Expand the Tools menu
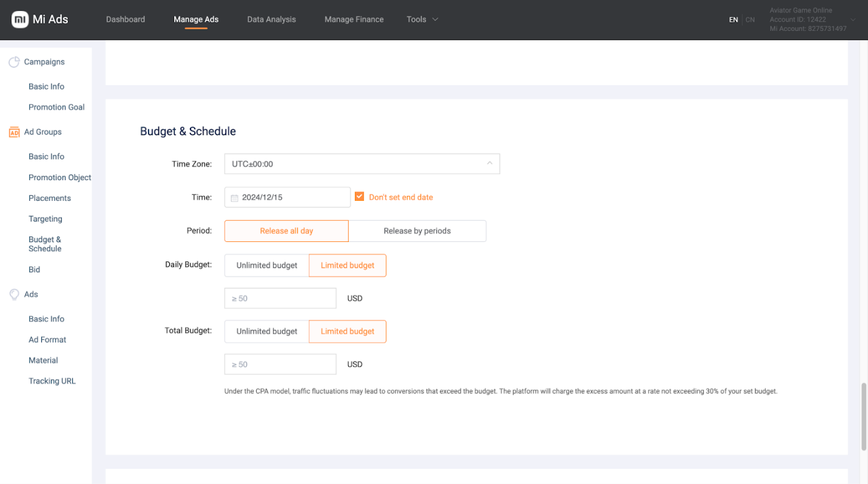 click(x=422, y=19)
